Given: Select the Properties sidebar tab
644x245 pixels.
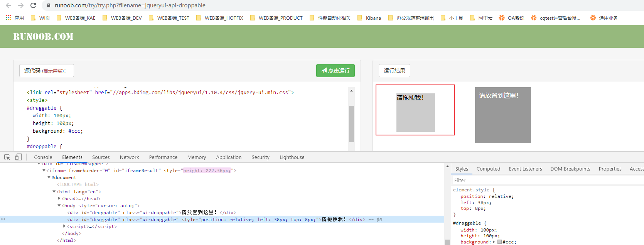Looking at the screenshot, I should [x=610, y=169].
